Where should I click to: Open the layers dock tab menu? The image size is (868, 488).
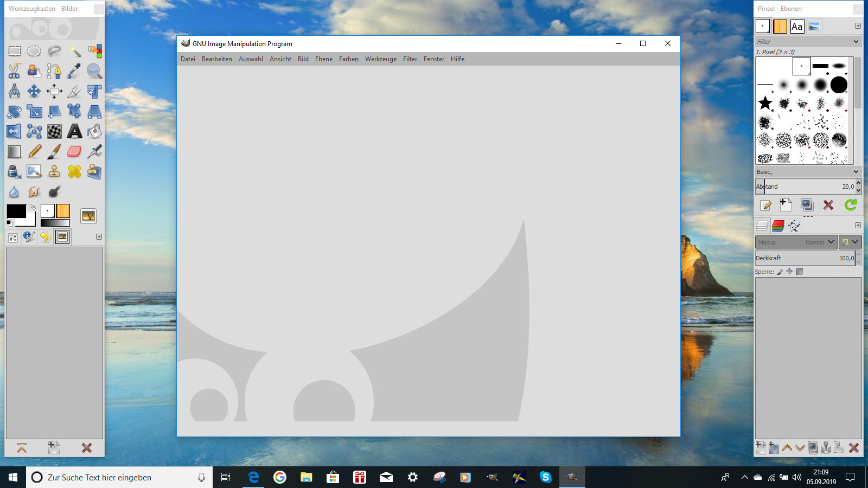858,225
